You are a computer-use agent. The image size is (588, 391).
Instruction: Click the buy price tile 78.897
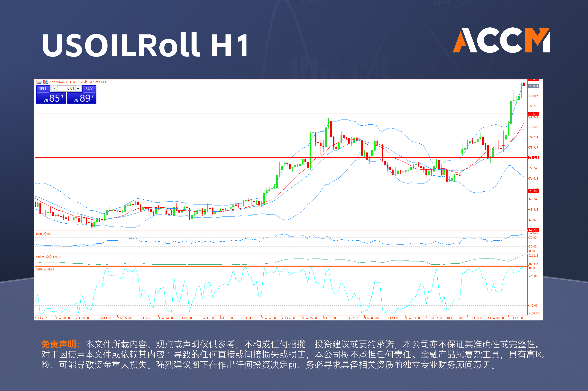point(82,98)
